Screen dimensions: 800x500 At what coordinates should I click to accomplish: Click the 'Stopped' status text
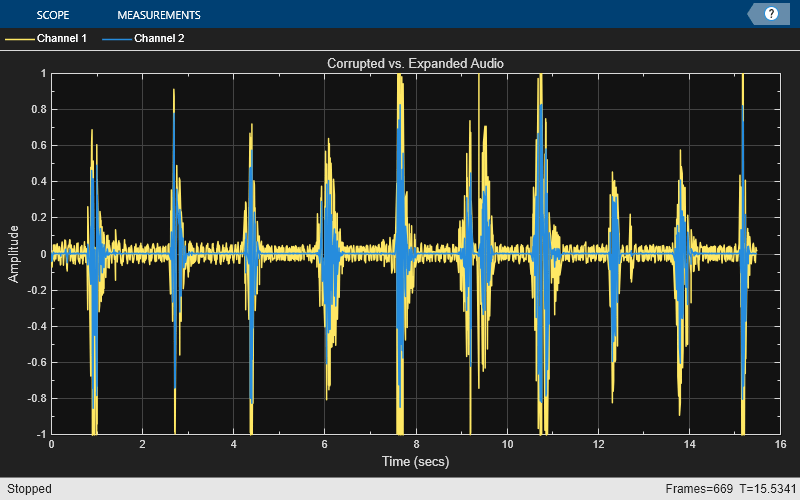[29, 489]
